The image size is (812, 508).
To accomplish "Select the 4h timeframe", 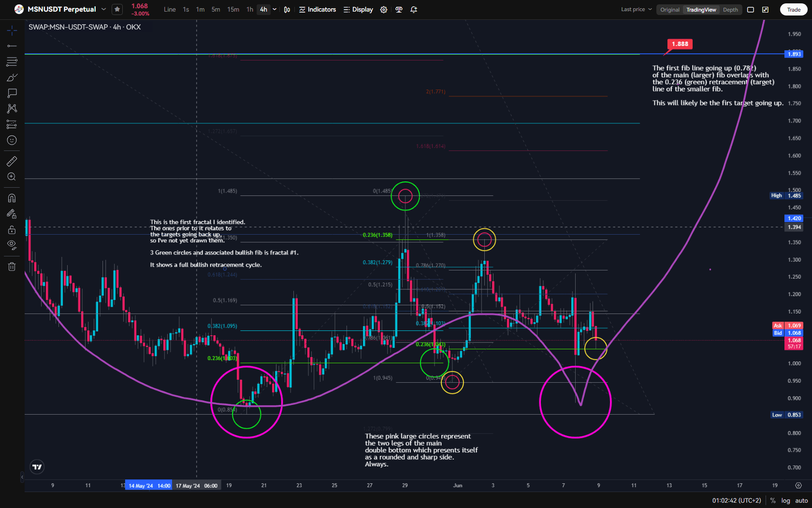I will 263,9.
